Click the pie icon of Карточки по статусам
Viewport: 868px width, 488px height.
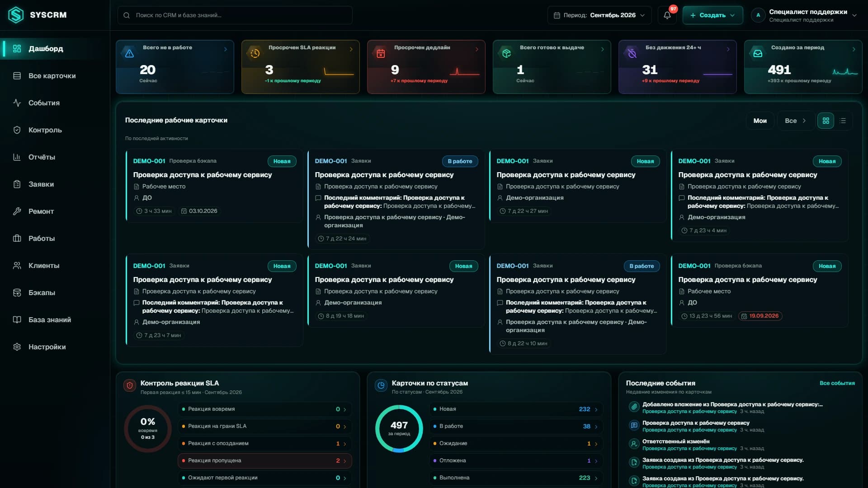click(381, 385)
